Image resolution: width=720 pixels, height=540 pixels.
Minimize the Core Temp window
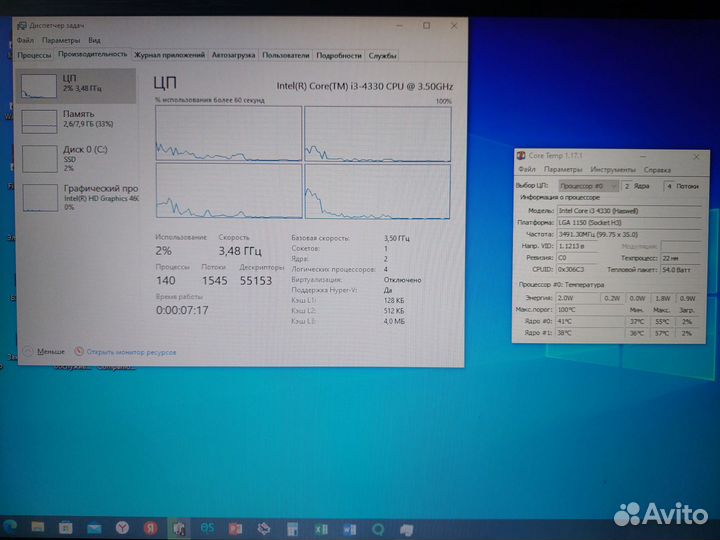click(x=643, y=157)
